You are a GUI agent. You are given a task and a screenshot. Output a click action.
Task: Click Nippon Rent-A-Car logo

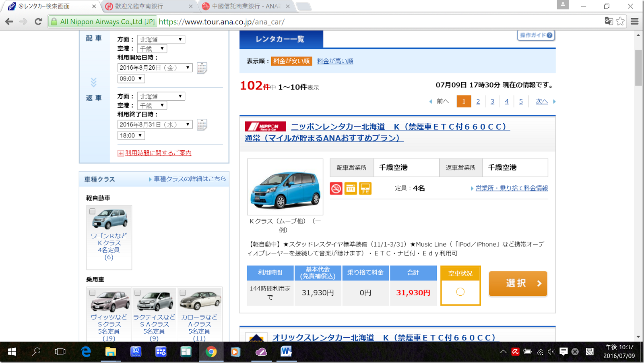coord(266,127)
